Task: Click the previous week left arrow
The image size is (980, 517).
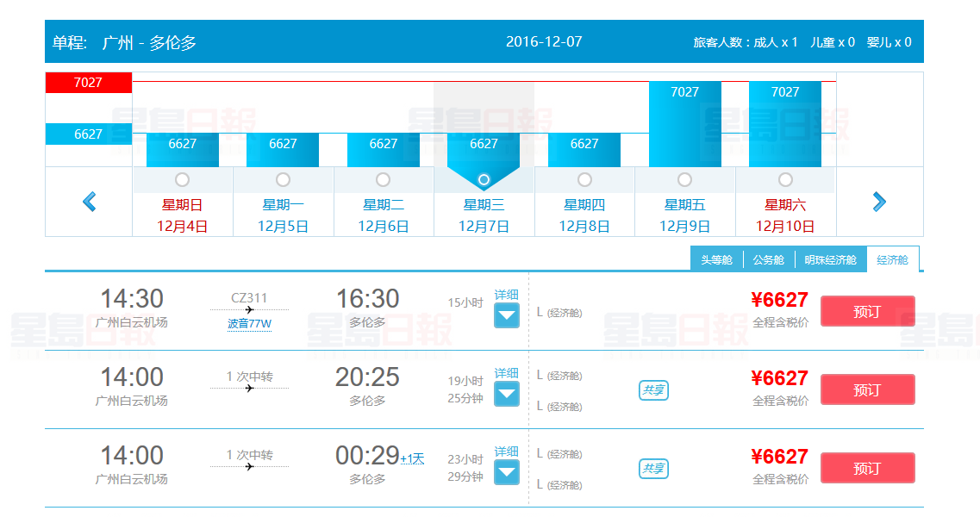Action: [x=89, y=202]
